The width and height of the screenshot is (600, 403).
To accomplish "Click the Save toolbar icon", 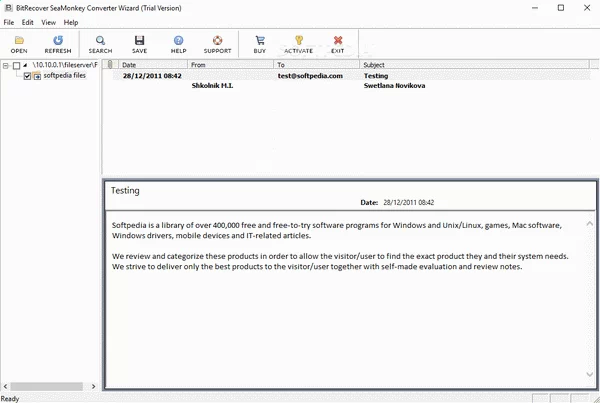I will (139, 43).
